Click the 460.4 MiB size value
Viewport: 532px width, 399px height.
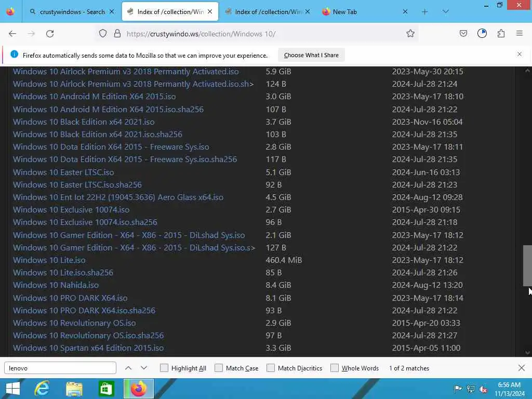[284, 260]
